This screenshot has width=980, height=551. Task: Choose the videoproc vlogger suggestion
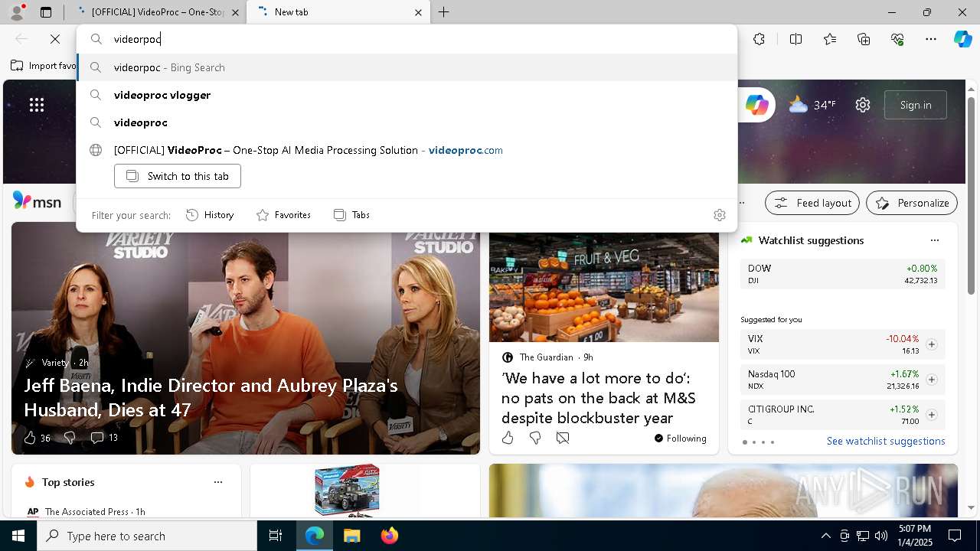click(x=407, y=95)
